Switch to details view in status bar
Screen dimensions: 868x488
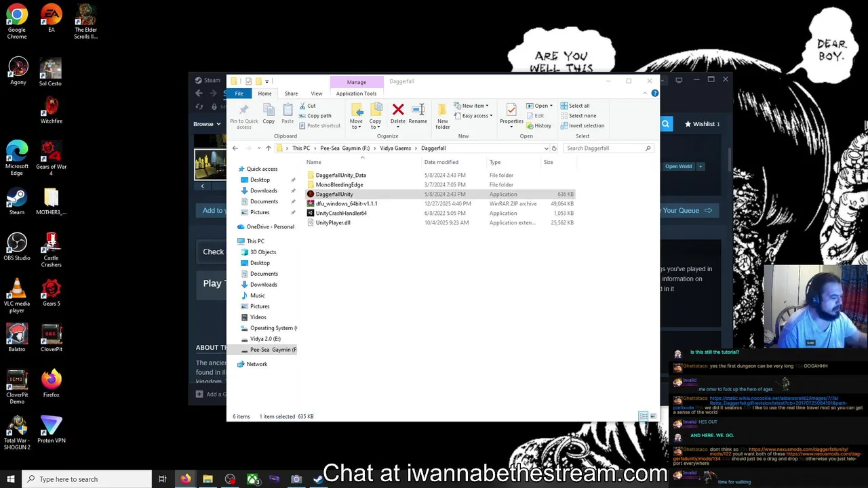(x=643, y=416)
